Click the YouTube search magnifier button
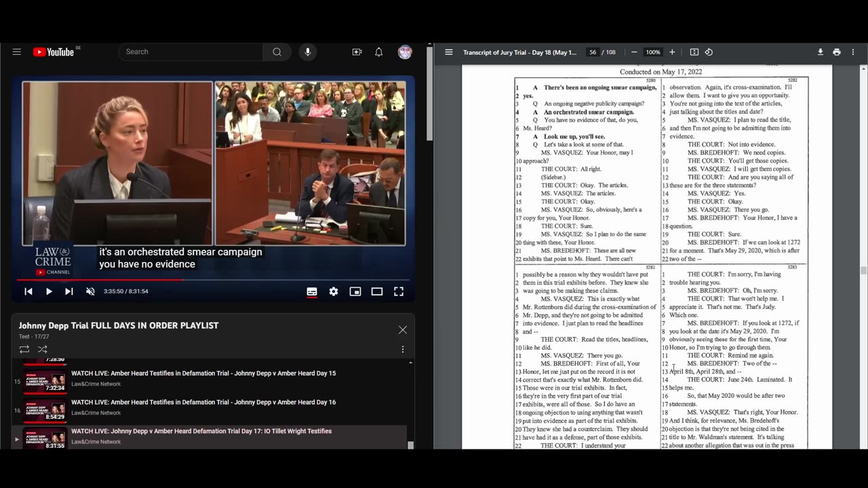 coord(277,52)
